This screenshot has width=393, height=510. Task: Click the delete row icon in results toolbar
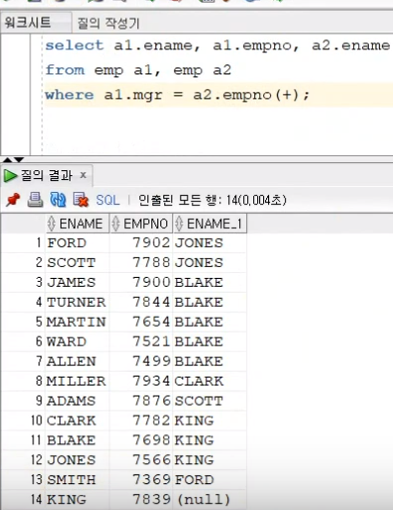pos(81,200)
